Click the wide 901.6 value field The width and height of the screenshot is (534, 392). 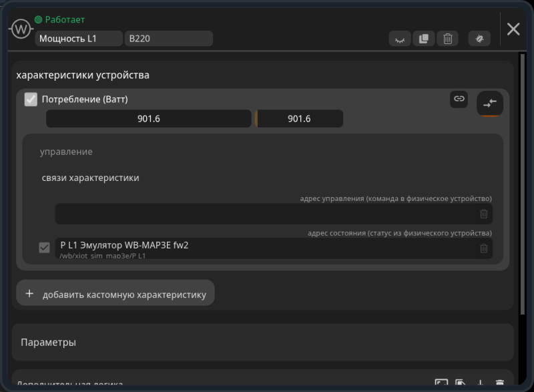(x=148, y=118)
